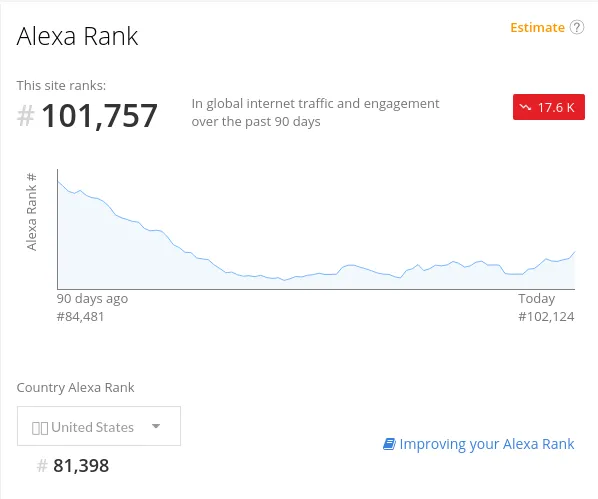
Task: Open the United States country dropdown
Action: point(99,426)
